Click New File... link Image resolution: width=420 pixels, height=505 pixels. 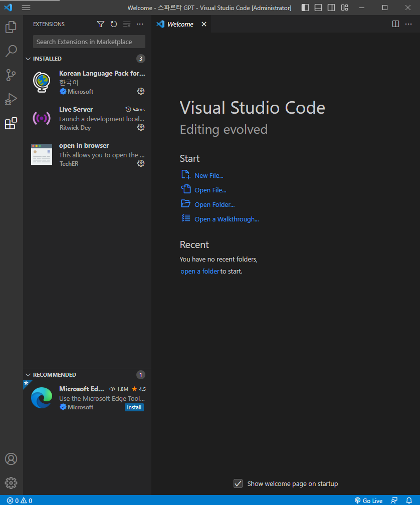pos(208,175)
